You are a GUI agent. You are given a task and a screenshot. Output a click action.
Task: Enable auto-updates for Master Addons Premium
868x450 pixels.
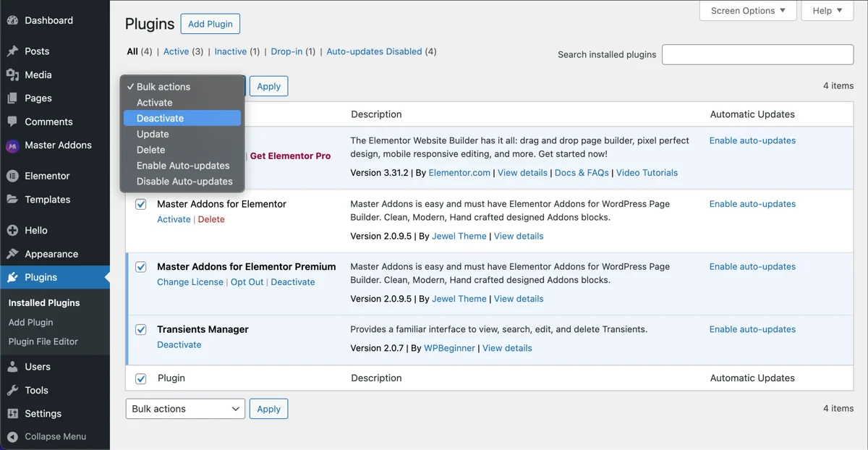click(752, 266)
